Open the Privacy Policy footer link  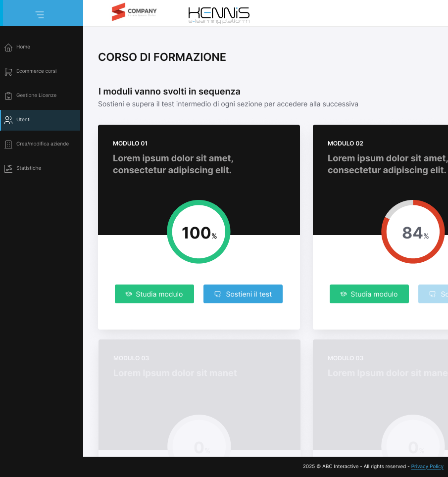click(x=427, y=467)
